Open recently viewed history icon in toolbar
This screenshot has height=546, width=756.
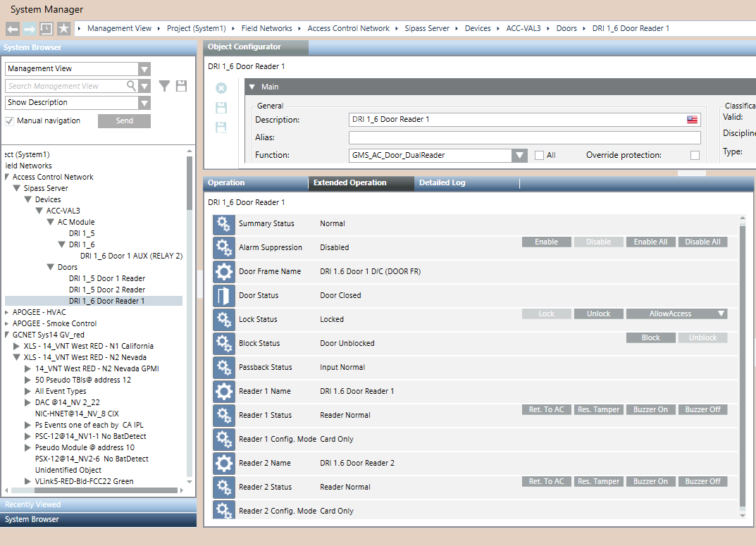[47, 28]
